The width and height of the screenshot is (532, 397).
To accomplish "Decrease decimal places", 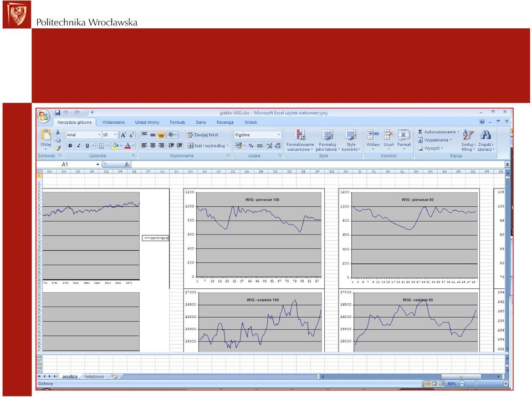I will click(x=278, y=146).
